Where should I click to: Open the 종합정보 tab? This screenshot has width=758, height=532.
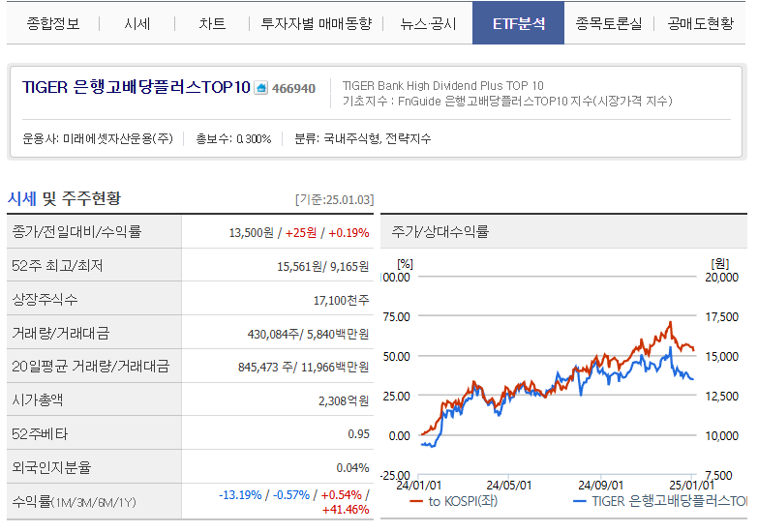(x=52, y=23)
